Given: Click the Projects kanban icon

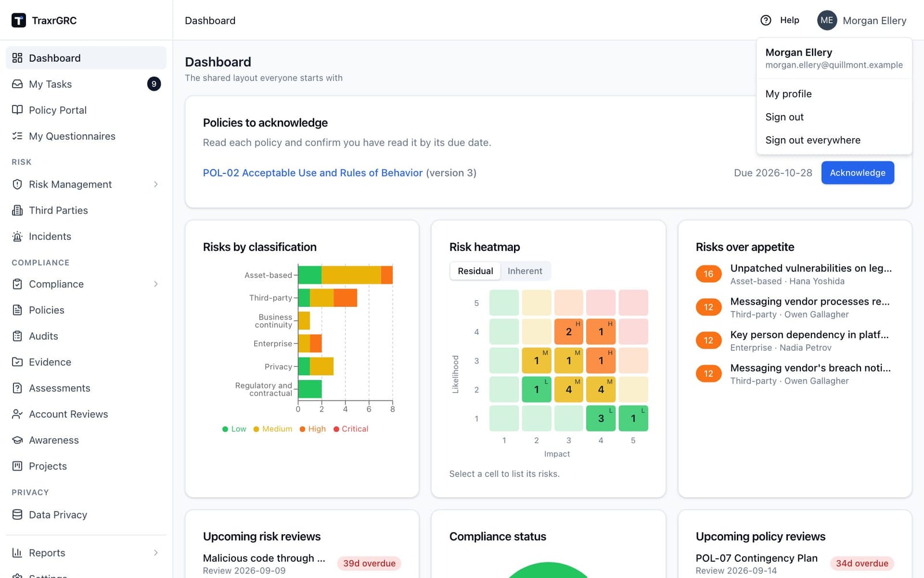Looking at the screenshot, I should [17, 466].
